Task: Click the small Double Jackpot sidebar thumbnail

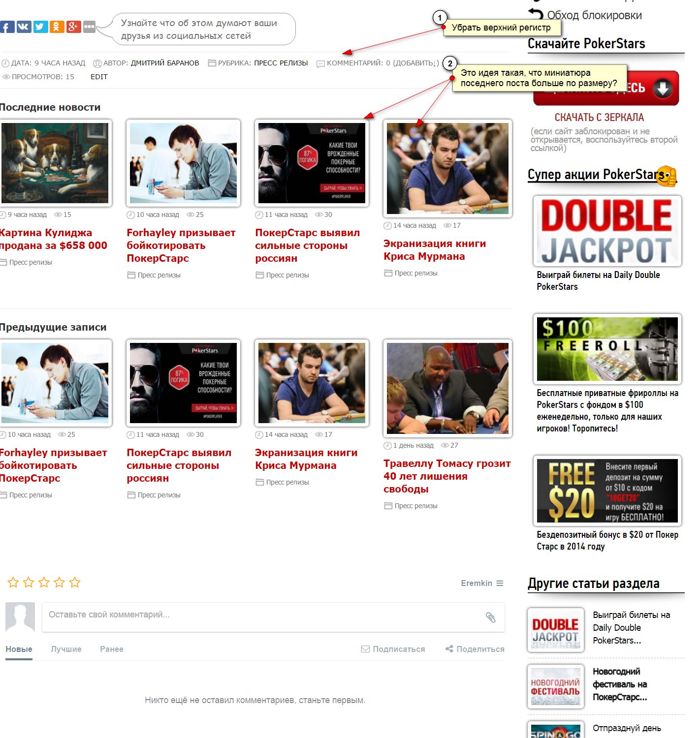Action: pyautogui.click(x=556, y=630)
